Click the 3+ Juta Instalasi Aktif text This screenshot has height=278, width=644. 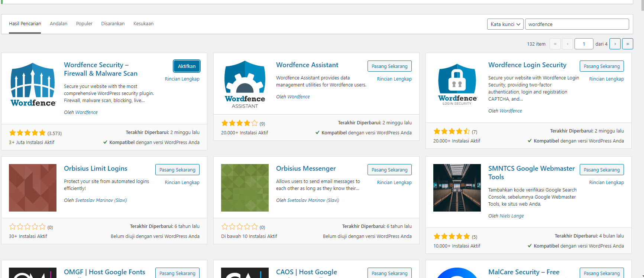click(32, 143)
